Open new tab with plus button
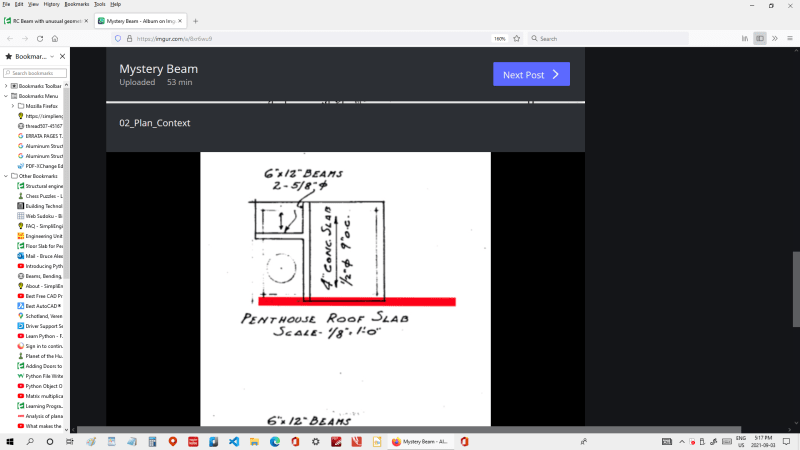Viewport: 800px width, 450px height. 195,21
